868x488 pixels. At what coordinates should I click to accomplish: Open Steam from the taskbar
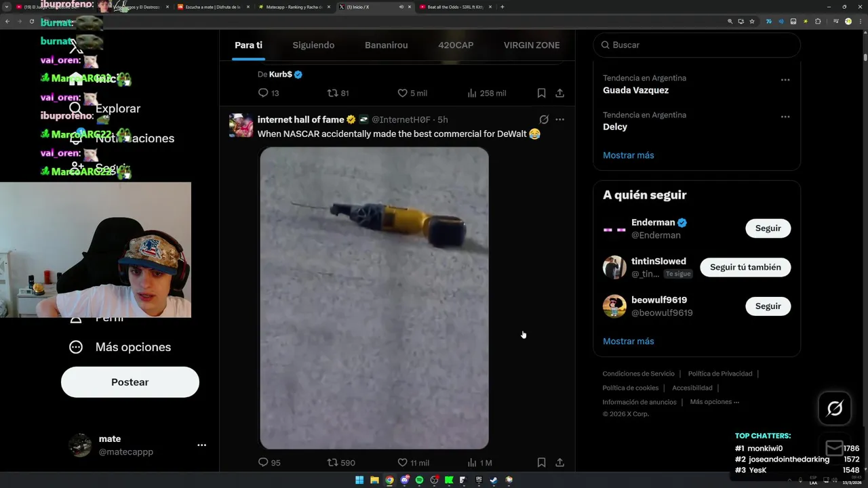pyautogui.click(x=494, y=480)
